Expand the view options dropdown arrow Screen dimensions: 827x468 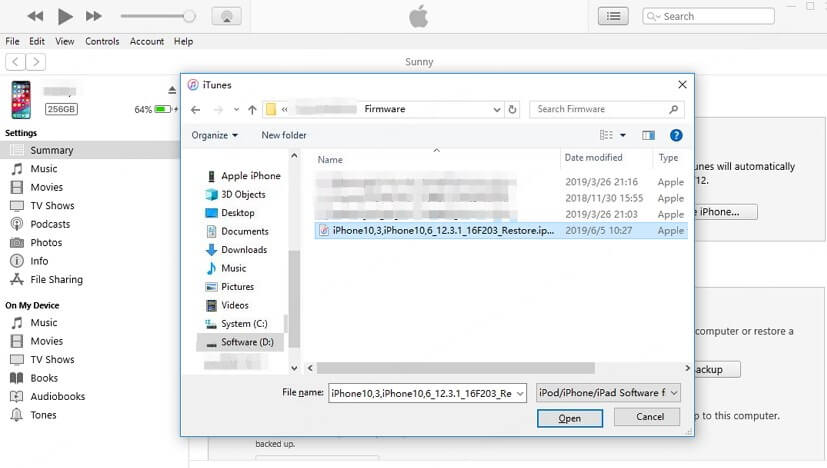tap(622, 135)
